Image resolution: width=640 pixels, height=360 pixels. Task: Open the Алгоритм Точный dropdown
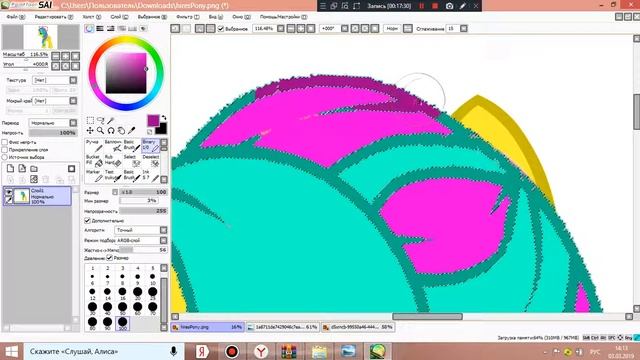[x=164, y=230]
